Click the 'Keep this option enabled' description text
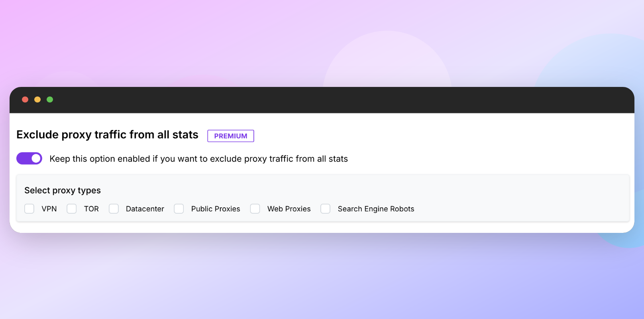Screen dimensions: 644x319 coord(198,159)
